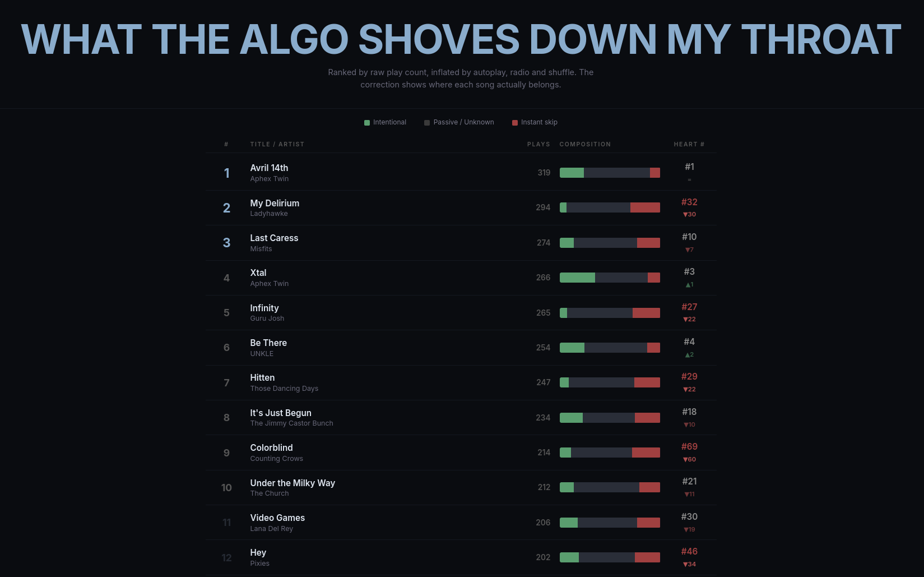Sort by the HEART # column header
924x577 pixels.
coord(689,144)
